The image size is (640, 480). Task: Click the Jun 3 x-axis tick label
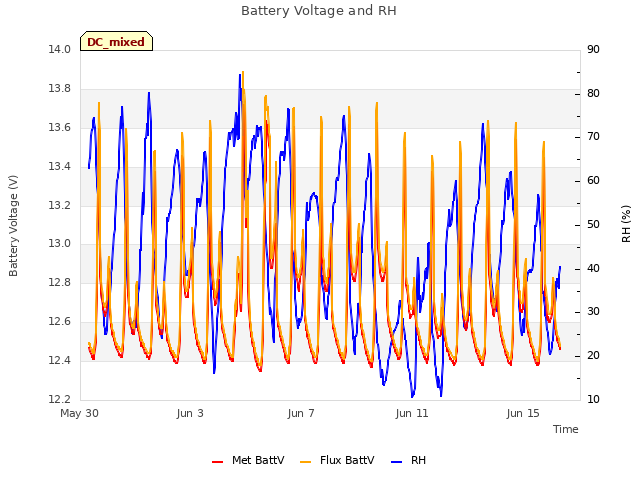pyautogui.click(x=190, y=413)
